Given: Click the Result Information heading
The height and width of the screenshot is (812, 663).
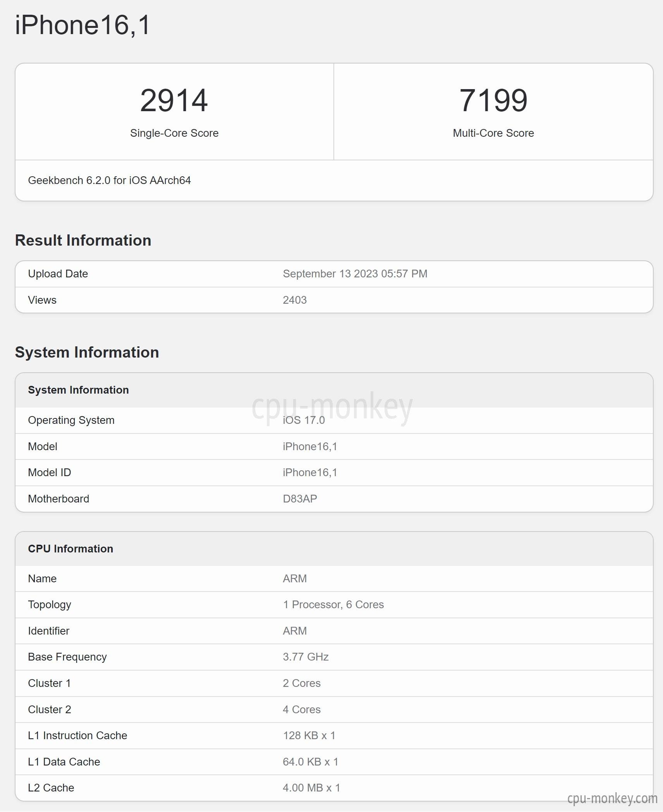Looking at the screenshot, I should [83, 240].
